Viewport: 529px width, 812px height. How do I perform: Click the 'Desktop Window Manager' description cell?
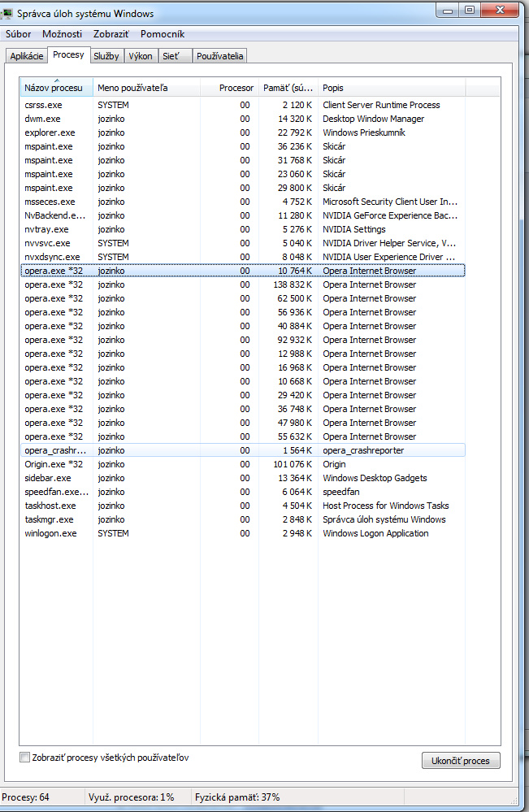(373, 119)
